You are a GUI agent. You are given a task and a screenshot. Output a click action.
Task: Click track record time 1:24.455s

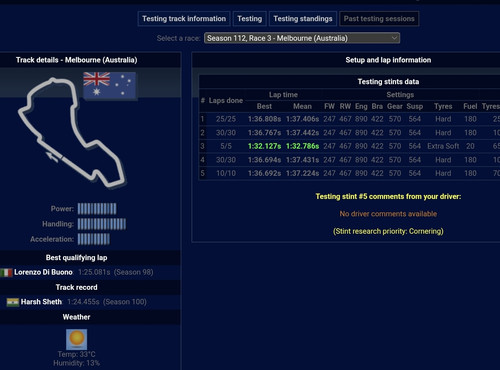83,302
